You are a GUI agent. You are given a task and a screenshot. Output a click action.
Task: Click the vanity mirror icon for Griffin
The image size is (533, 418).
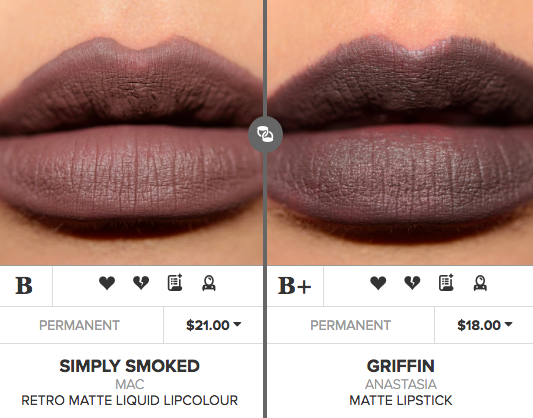480,283
